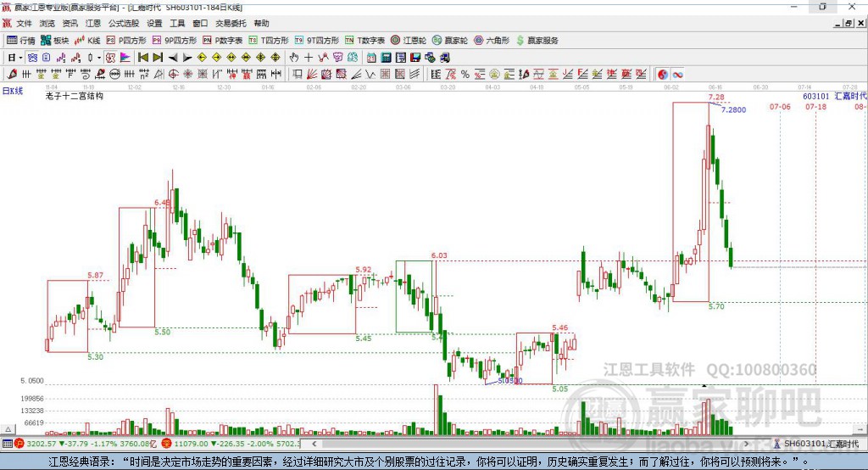Open the 六角形 hexagon tool
The width and height of the screenshot is (868, 470).
(x=492, y=41)
